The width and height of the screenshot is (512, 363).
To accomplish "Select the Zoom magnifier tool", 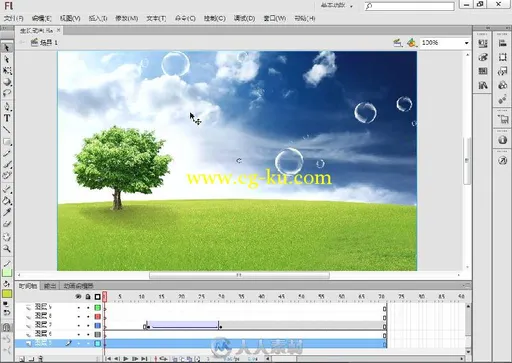I will (x=7, y=248).
